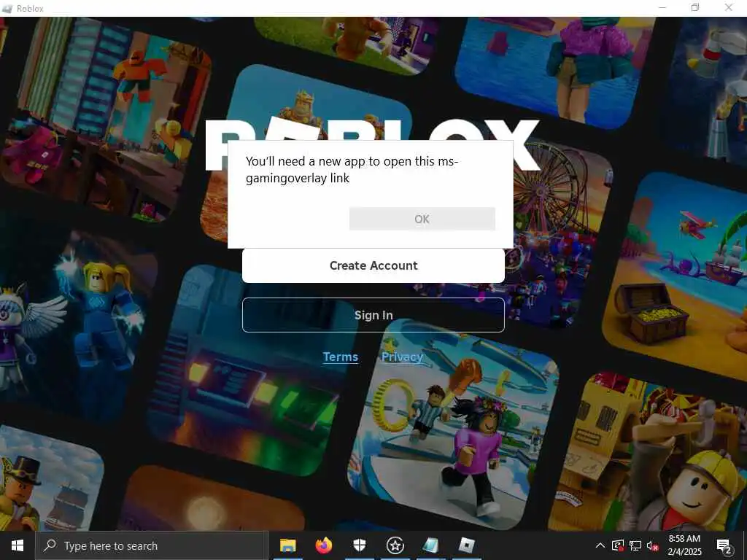Open the star circle app in taskbar
The image size is (747, 560).
pos(395,545)
